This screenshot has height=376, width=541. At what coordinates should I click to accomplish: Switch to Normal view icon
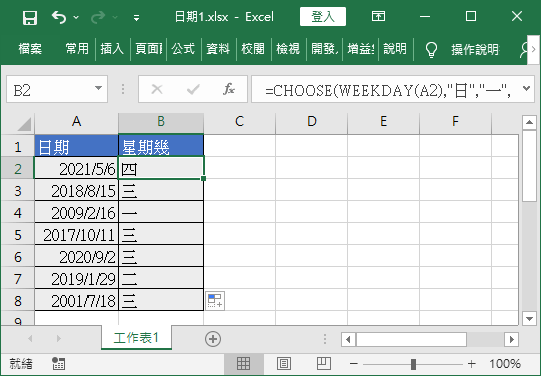[x=244, y=364]
